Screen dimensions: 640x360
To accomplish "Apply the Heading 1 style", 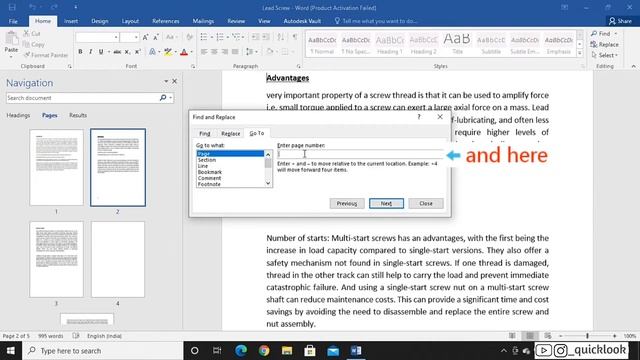I will coord(389,44).
